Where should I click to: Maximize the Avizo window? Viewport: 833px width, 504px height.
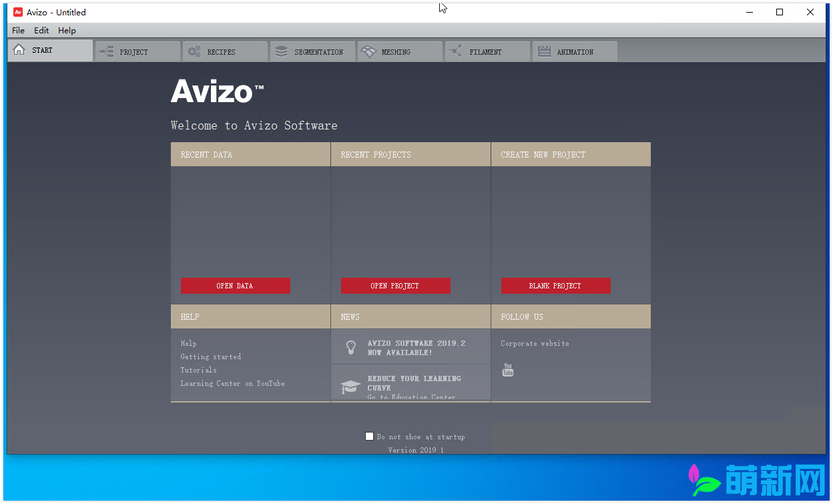[x=780, y=12]
